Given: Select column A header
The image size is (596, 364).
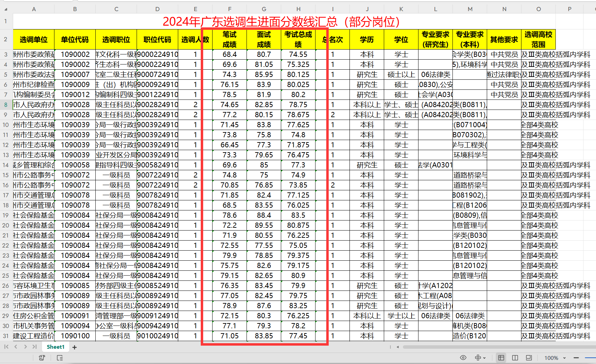Looking at the screenshot, I should point(34,9).
